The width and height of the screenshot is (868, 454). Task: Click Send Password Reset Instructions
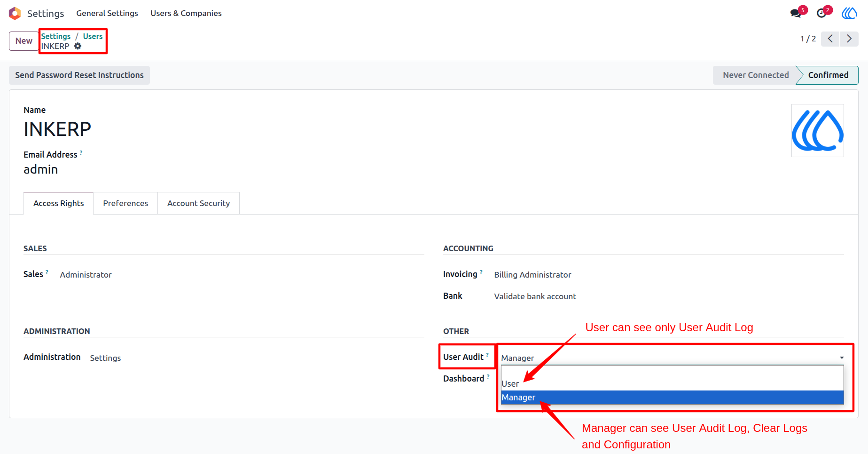(79, 75)
